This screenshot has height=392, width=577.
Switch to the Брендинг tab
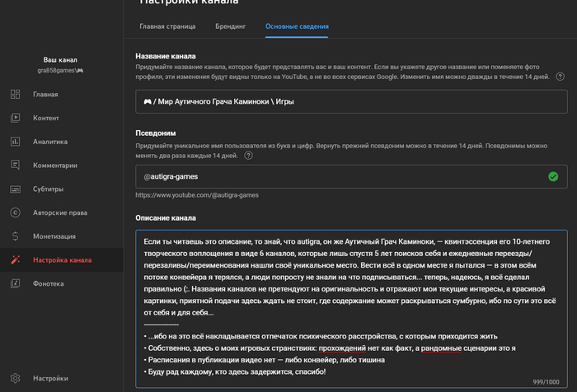231,26
